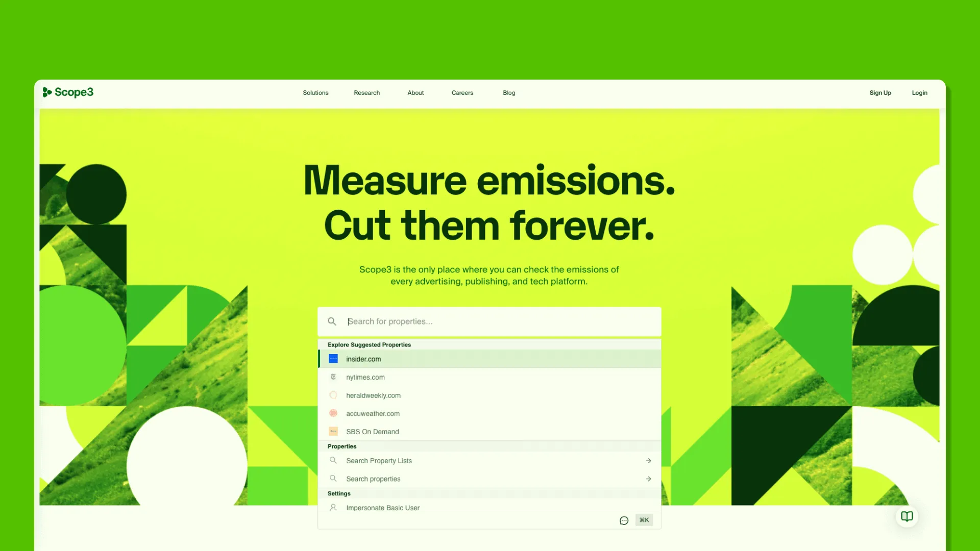Select the heraldweekly.com suggestion
The width and height of the screenshot is (980, 551).
[373, 395]
